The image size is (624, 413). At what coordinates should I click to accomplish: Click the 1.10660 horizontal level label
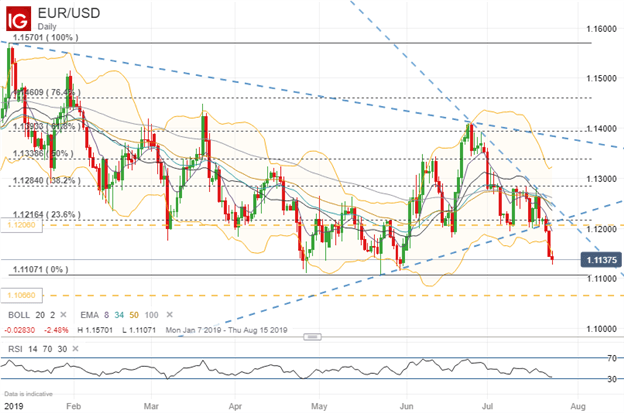click(x=21, y=295)
